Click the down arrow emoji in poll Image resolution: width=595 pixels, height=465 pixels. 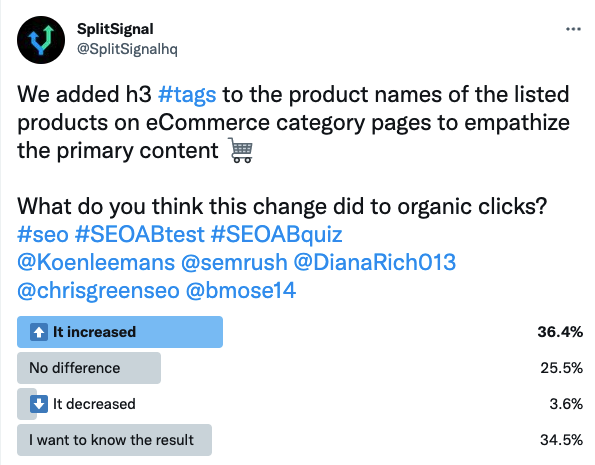(x=39, y=404)
